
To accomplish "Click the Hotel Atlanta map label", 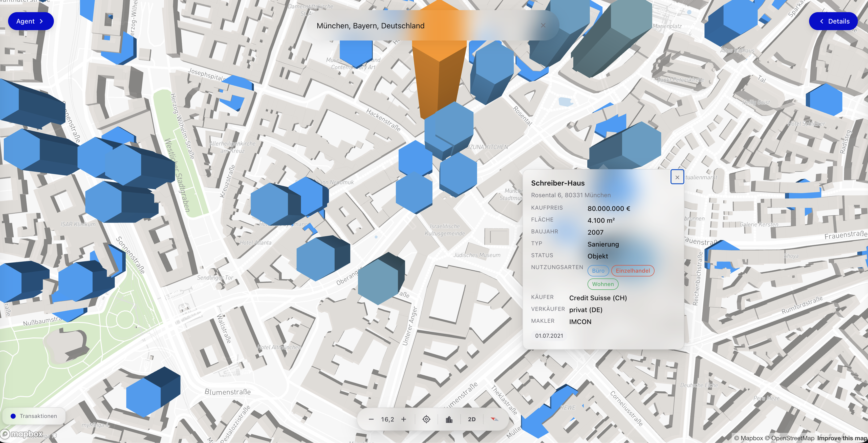I will [x=255, y=243].
